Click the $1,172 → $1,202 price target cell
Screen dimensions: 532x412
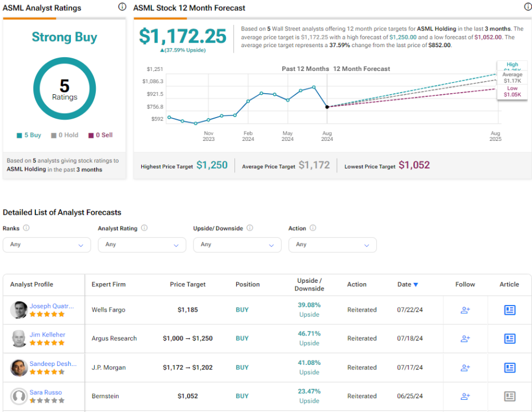pyautogui.click(x=188, y=368)
